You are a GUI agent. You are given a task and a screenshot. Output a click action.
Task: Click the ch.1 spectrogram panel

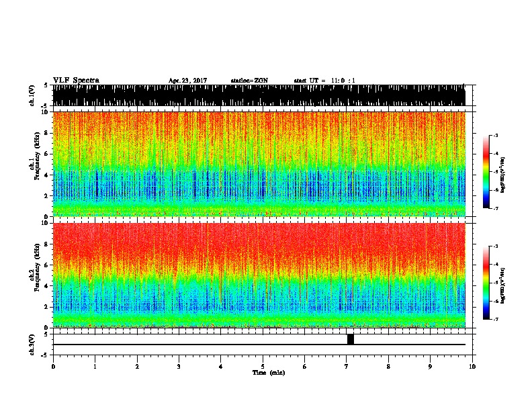[x=259, y=164]
